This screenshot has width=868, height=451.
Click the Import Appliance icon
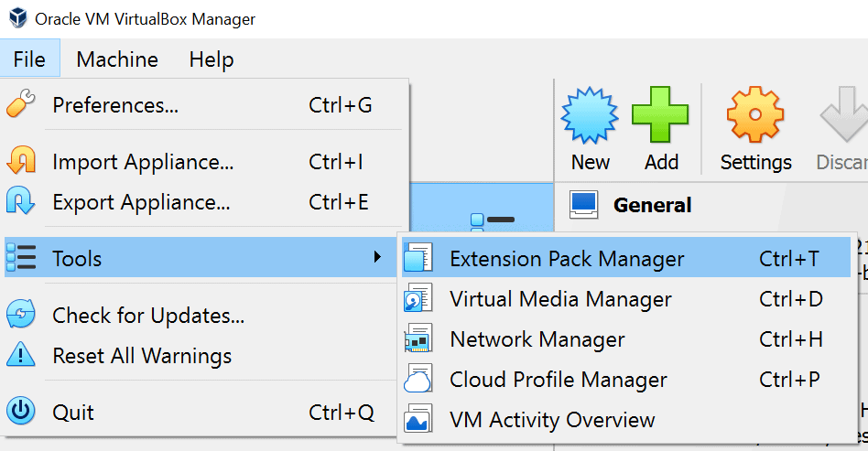point(20,163)
